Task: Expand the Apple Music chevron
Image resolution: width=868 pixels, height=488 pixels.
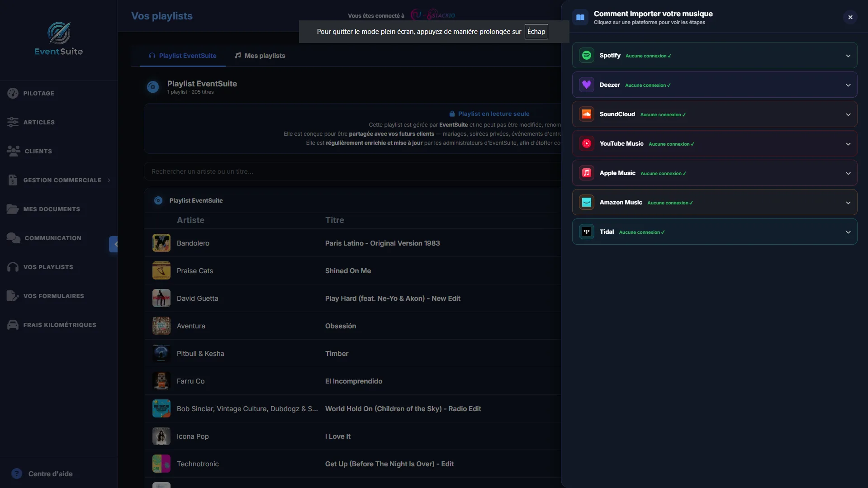Action: pos(848,173)
